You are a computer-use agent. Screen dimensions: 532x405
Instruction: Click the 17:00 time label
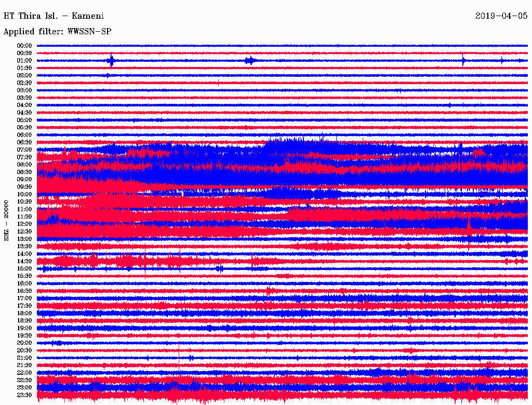24,299
